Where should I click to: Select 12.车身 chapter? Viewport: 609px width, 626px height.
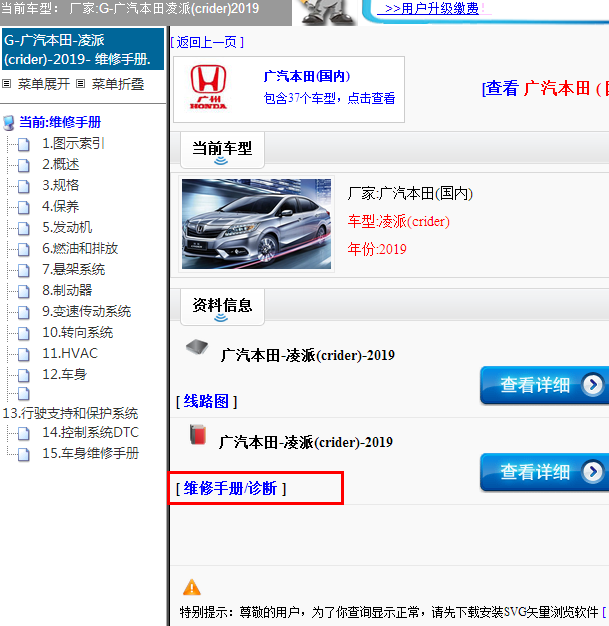[x=64, y=375]
